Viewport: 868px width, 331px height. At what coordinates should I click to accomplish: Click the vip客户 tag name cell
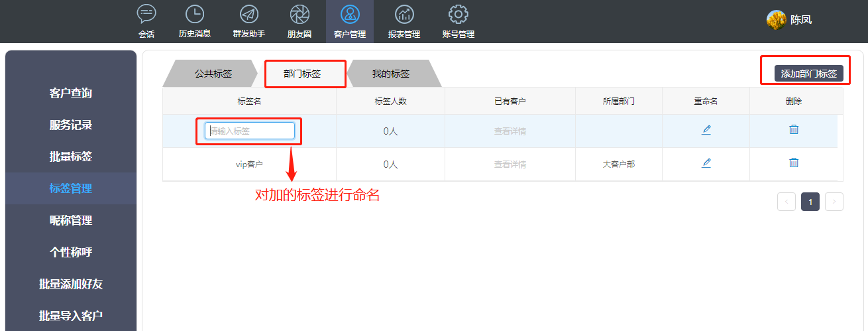(x=250, y=165)
